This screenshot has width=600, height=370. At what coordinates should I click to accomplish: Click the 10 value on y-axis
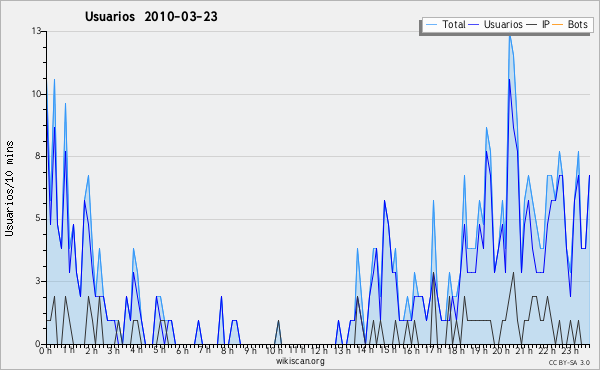coord(36,94)
